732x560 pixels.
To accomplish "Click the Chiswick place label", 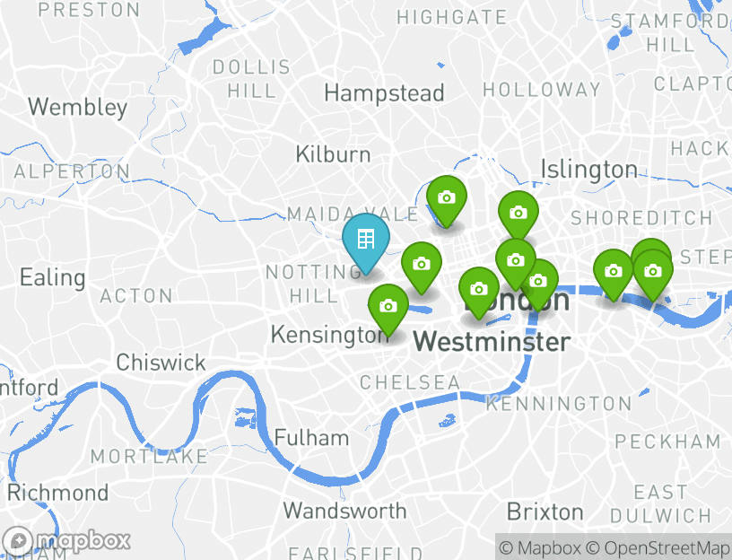I will click(161, 363).
